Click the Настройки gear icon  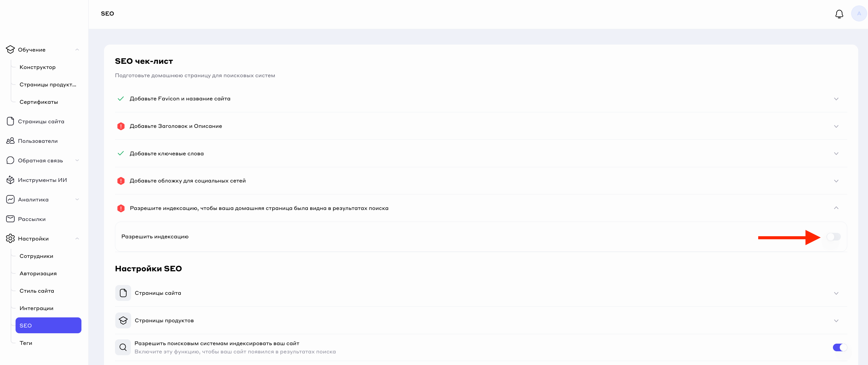(x=10, y=239)
